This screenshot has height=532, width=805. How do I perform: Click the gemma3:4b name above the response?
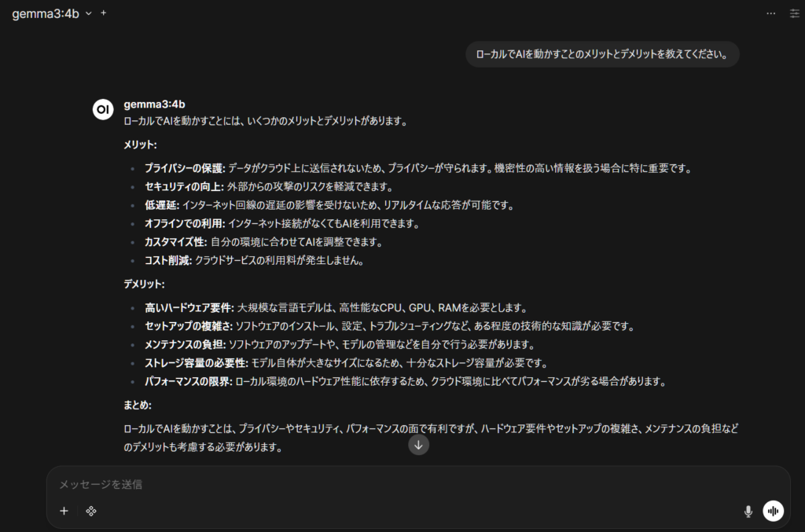(154, 105)
